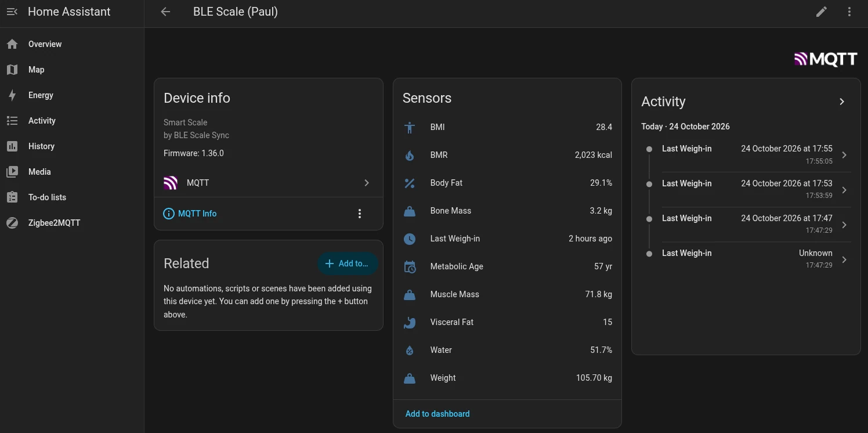This screenshot has width=868, height=433.
Task: Open Map in the sidebar
Action: [72, 70]
